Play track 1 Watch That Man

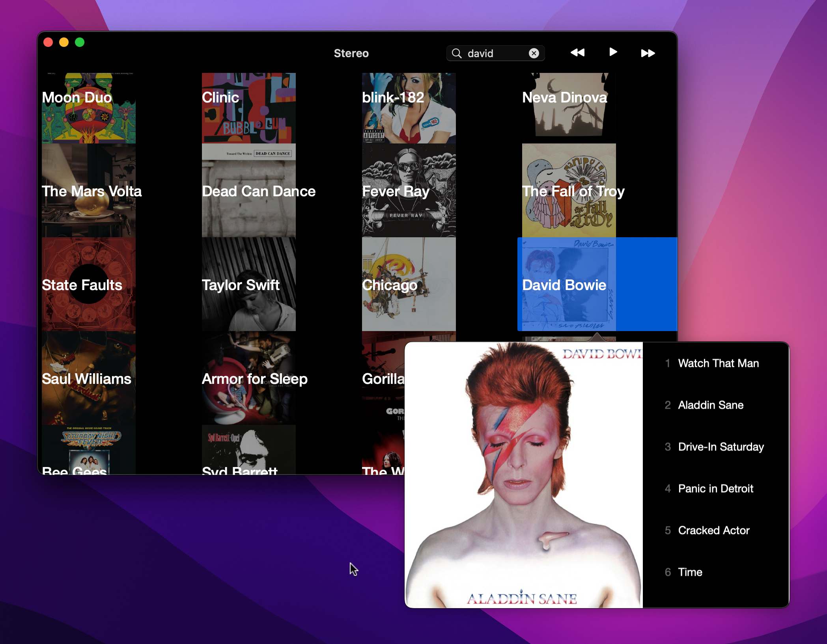tap(715, 363)
